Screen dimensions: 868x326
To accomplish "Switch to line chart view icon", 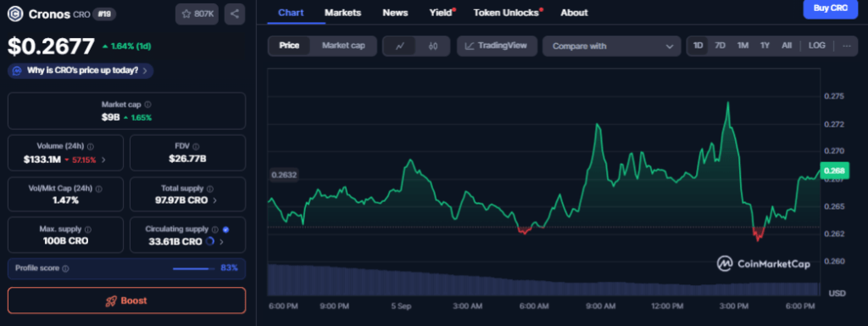I will click(x=400, y=46).
